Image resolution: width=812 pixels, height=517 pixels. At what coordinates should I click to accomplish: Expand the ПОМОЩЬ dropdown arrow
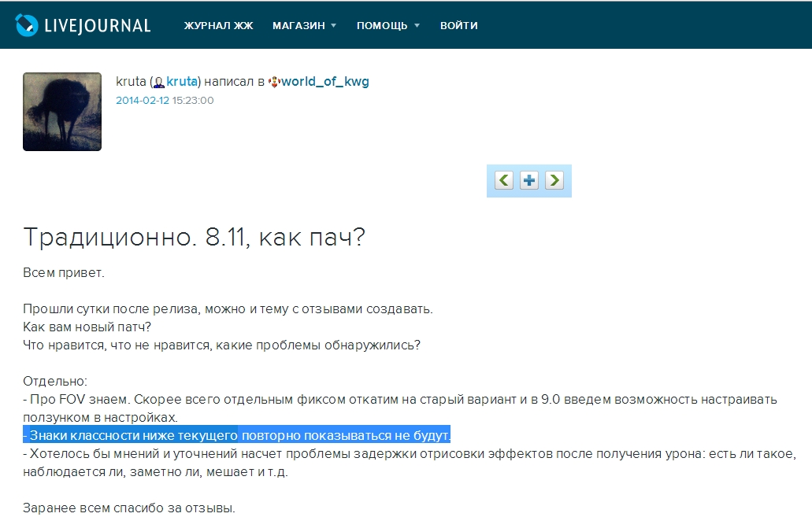[x=417, y=25]
